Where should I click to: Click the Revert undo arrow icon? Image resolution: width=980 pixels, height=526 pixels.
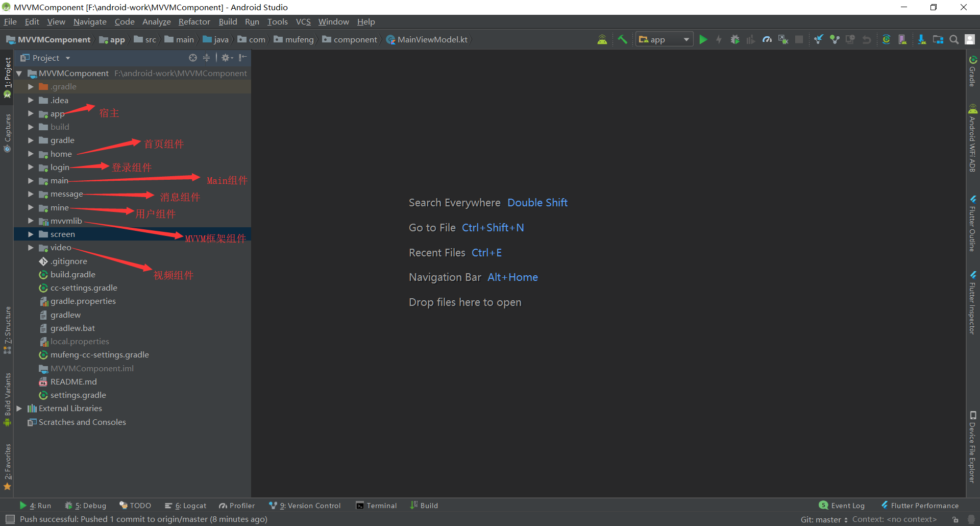pyautogui.click(x=866, y=39)
